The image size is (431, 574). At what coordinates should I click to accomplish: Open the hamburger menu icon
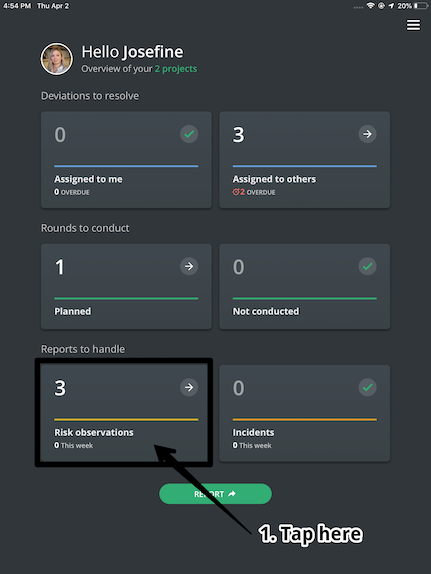(413, 25)
